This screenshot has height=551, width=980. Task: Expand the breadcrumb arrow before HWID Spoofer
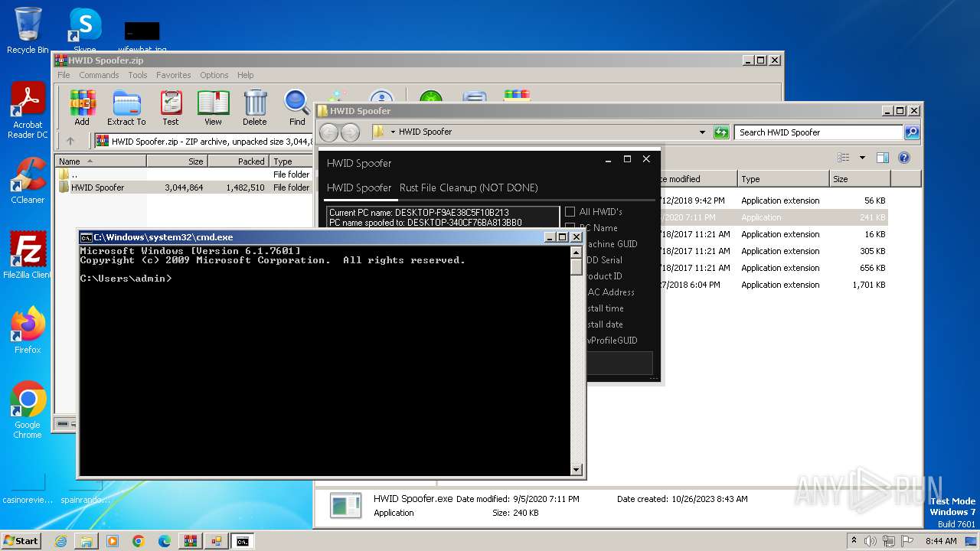[x=393, y=132]
